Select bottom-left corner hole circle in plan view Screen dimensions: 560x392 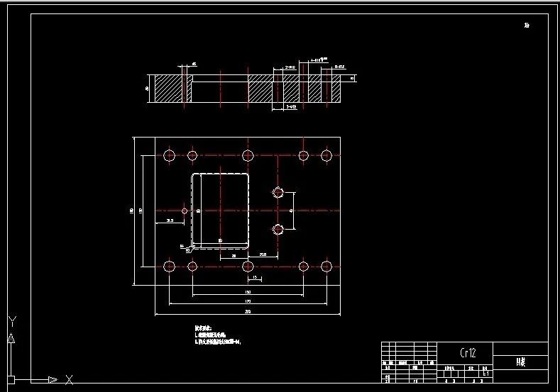pos(169,267)
